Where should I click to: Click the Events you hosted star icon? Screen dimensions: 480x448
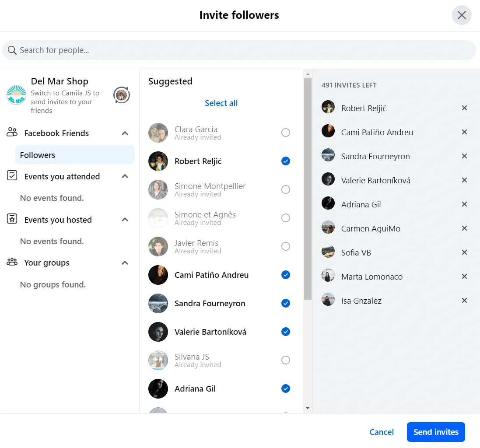12,220
